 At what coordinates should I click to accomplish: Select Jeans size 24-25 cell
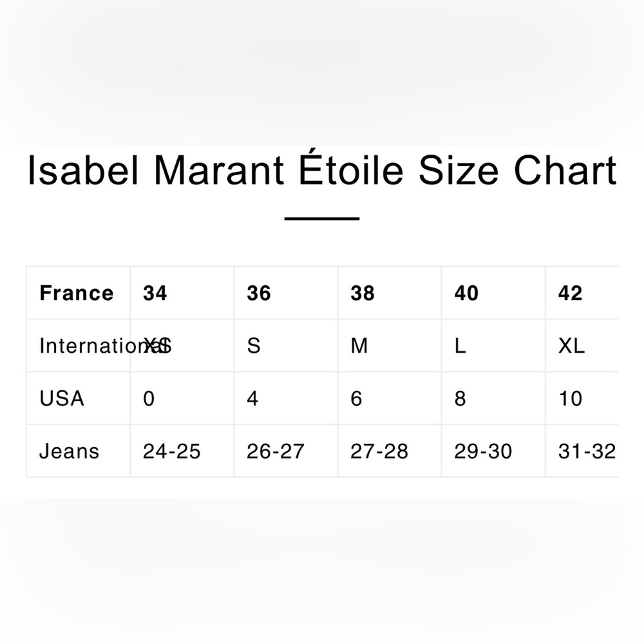[x=172, y=451]
